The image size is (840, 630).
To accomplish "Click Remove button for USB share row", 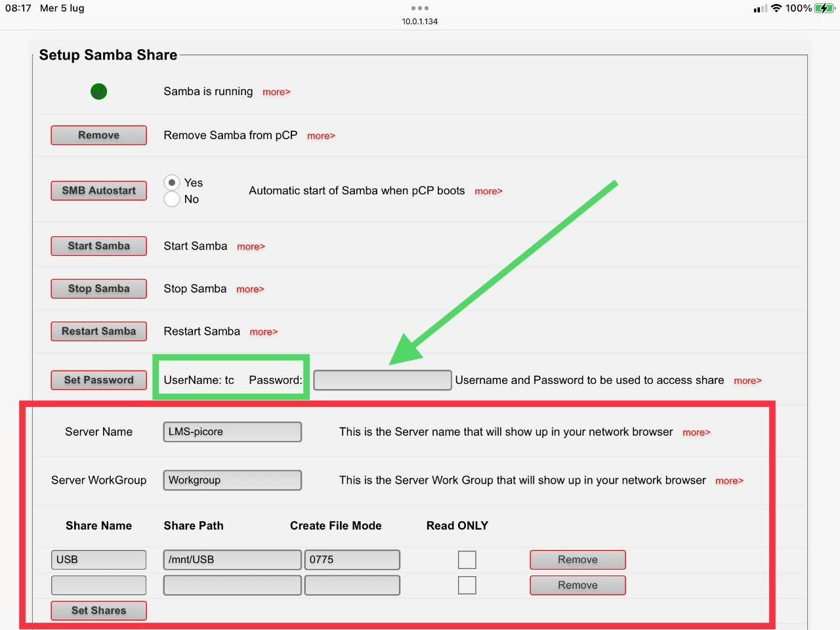I will 577,560.
